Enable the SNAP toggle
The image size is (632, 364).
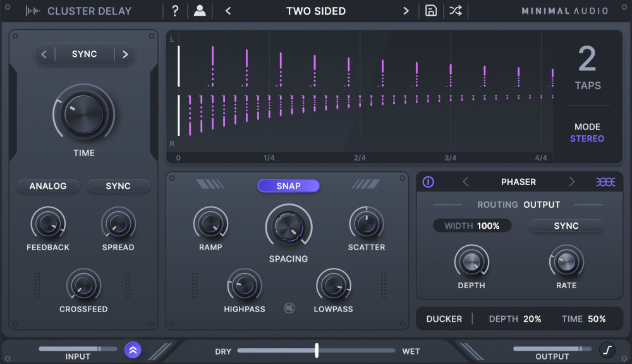pyautogui.click(x=288, y=186)
